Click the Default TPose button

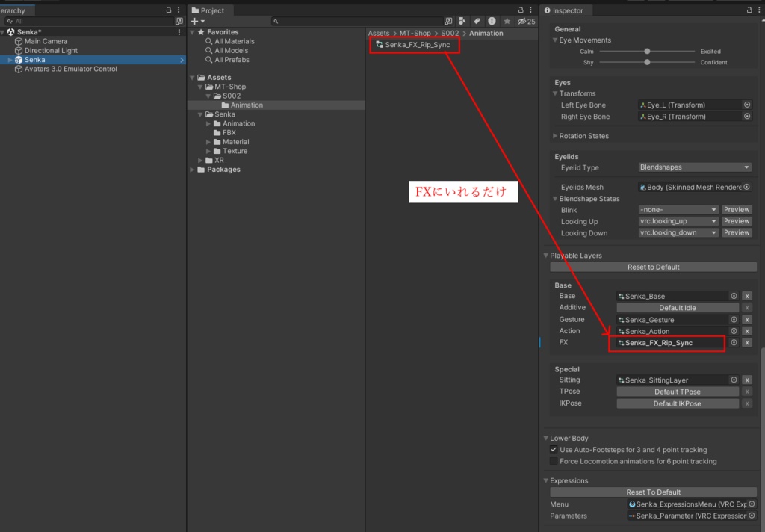tap(677, 392)
